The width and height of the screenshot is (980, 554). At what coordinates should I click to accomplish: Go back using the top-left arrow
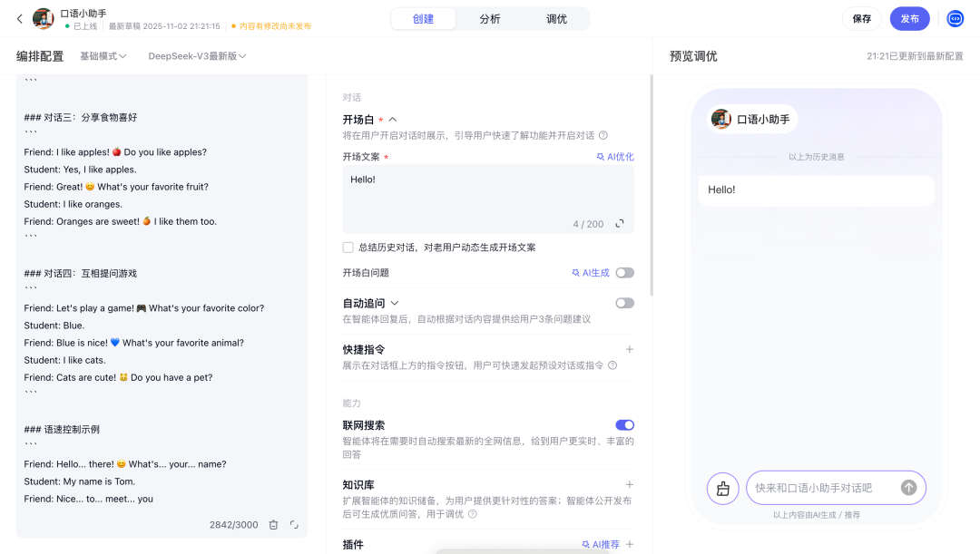coord(19,19)
